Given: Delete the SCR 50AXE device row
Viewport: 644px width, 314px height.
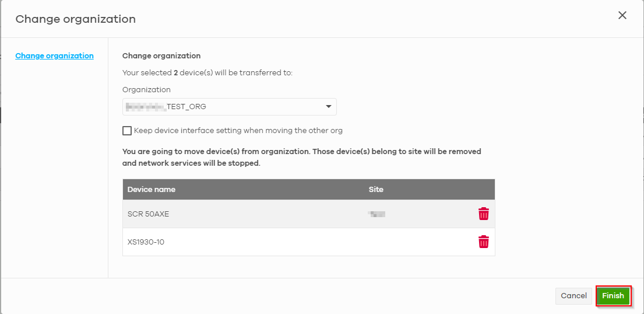Looking at the screenshot, I should pos(483,214).
